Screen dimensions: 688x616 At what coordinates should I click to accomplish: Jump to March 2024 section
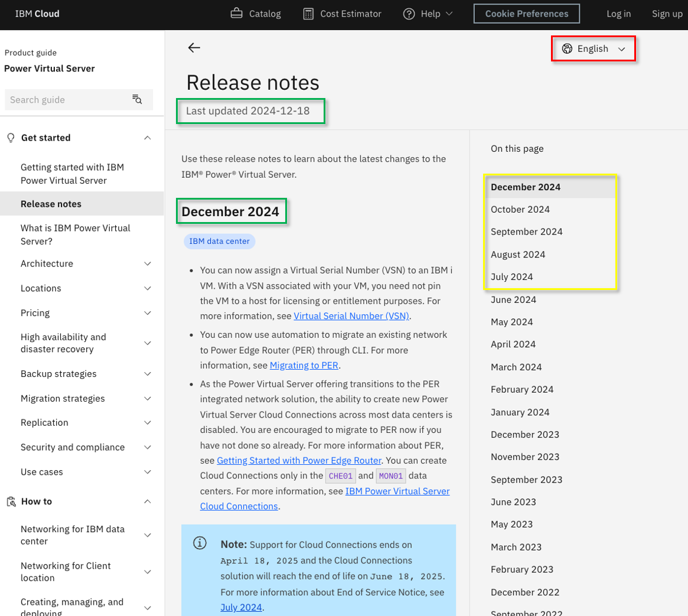point(516,367)
